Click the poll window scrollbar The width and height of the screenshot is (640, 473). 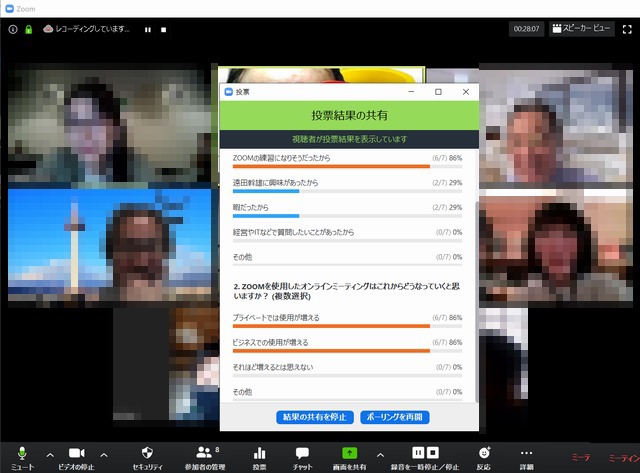coord(476,301)
